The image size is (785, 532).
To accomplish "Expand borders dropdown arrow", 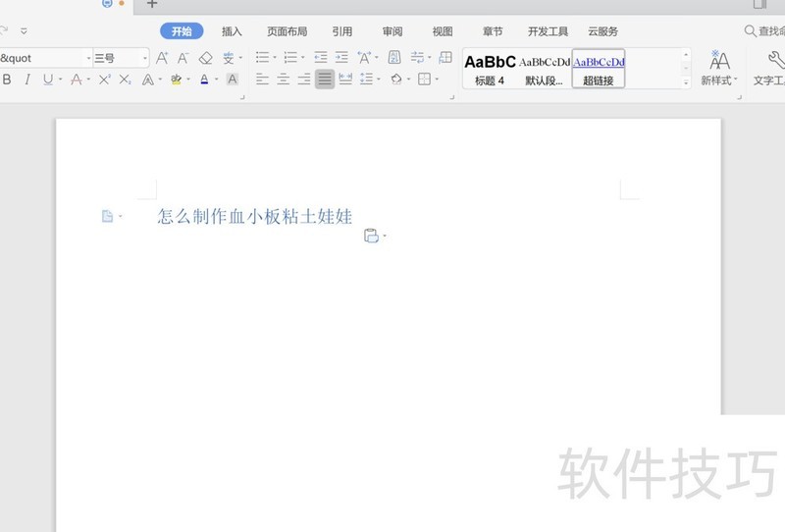I will coord(437,80).
